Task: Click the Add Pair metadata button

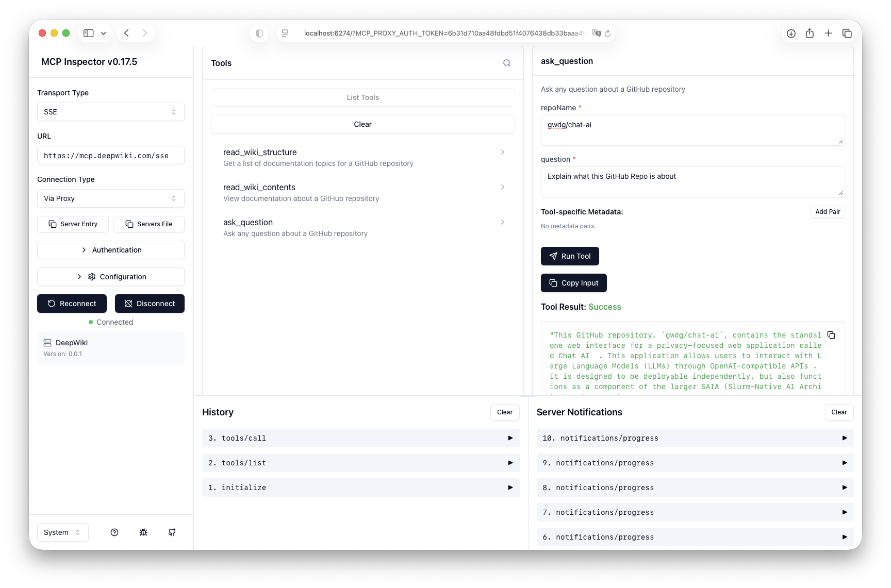Action: (827, 212)
